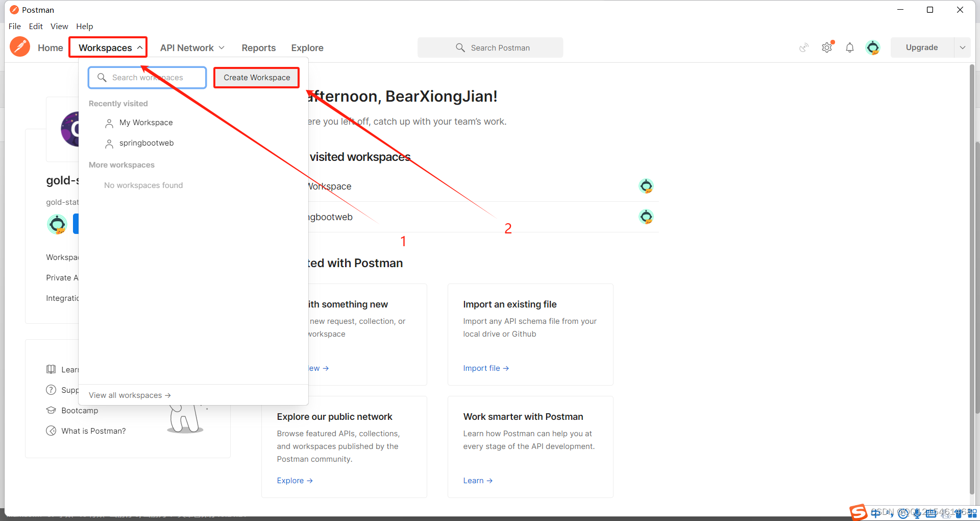
Task: Click the Postman logo icon beside Home
Action: (x=20, y=47)
